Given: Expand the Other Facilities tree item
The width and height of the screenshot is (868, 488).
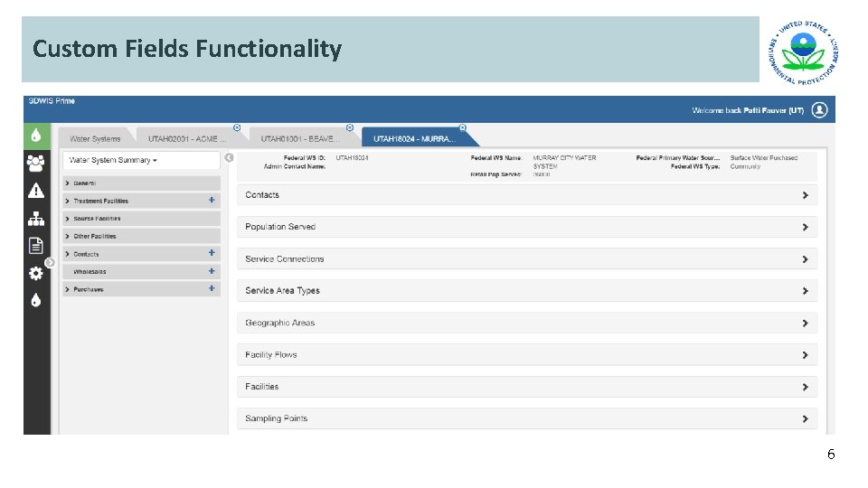Looking at the screenshot, I should click(x=141, y=236).
